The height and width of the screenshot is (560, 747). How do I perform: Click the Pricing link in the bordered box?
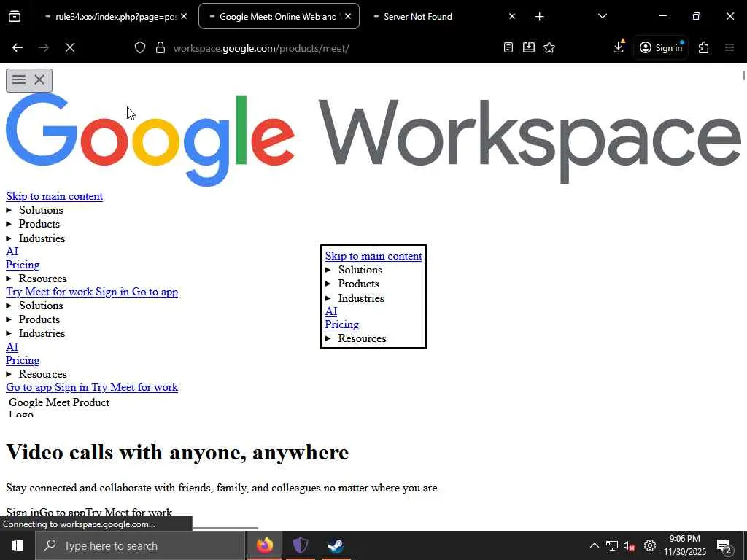(341, 324)
